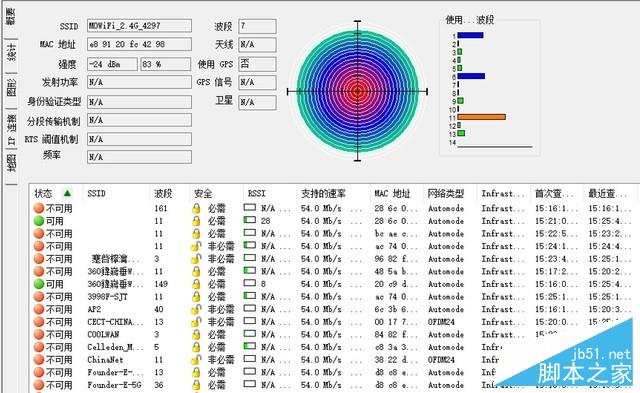Select the CECT-CHINA network row SSID

coord(116,322)
